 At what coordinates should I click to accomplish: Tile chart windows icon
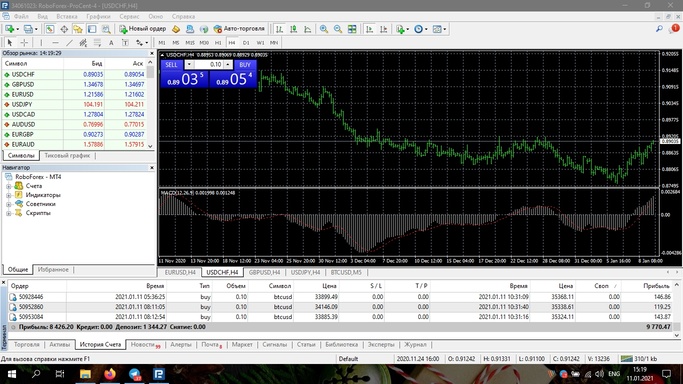352,29
